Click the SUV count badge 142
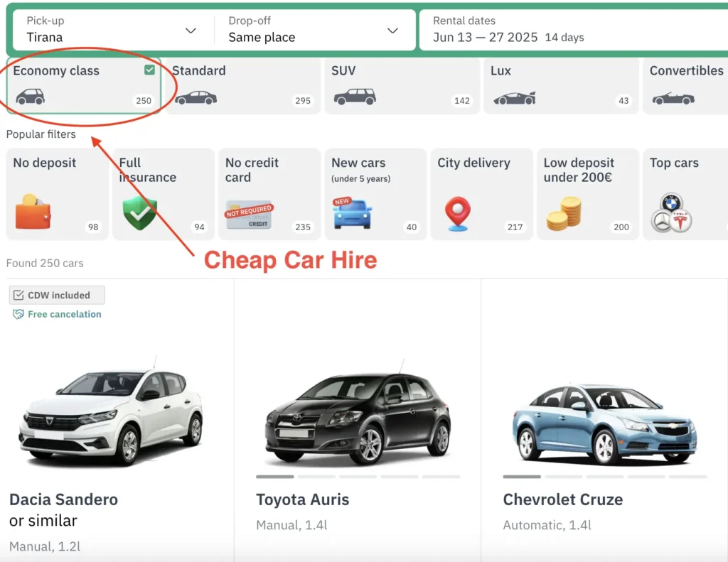Viewport: 728px width, 562px height. 462,101
